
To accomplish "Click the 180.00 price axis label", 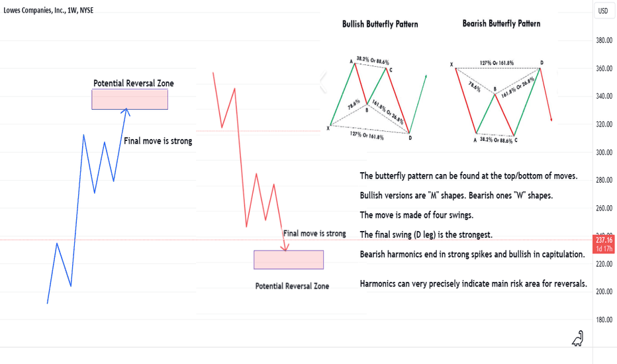I will pos(604,320).
